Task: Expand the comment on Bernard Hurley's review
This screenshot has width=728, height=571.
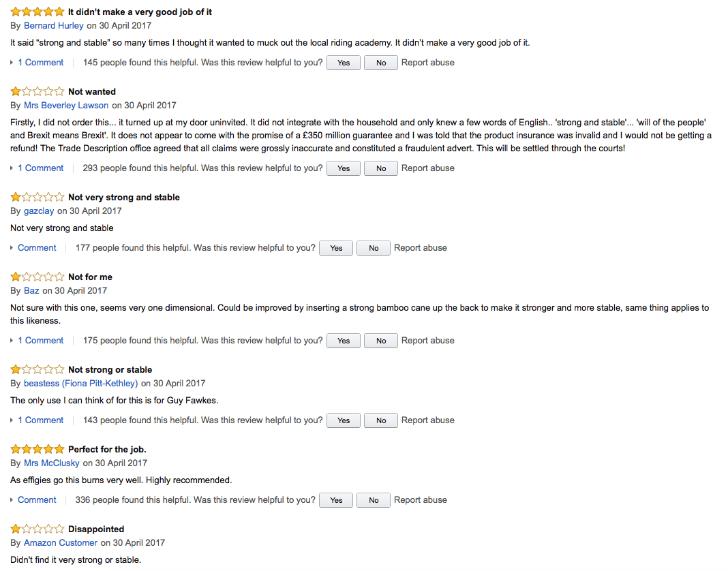Action: pyautogui.click(x=40, y=62)
